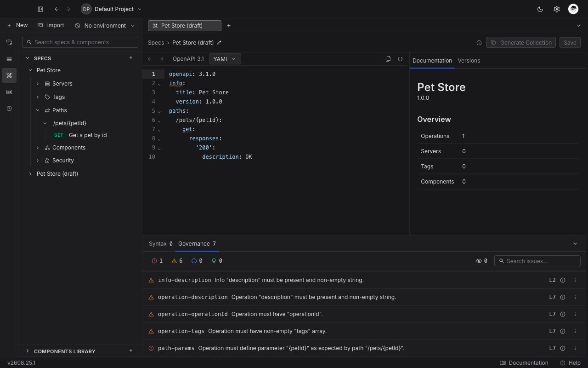Open Help in status bar
Screen dimensions: 588x368
[x=571, y=363]
